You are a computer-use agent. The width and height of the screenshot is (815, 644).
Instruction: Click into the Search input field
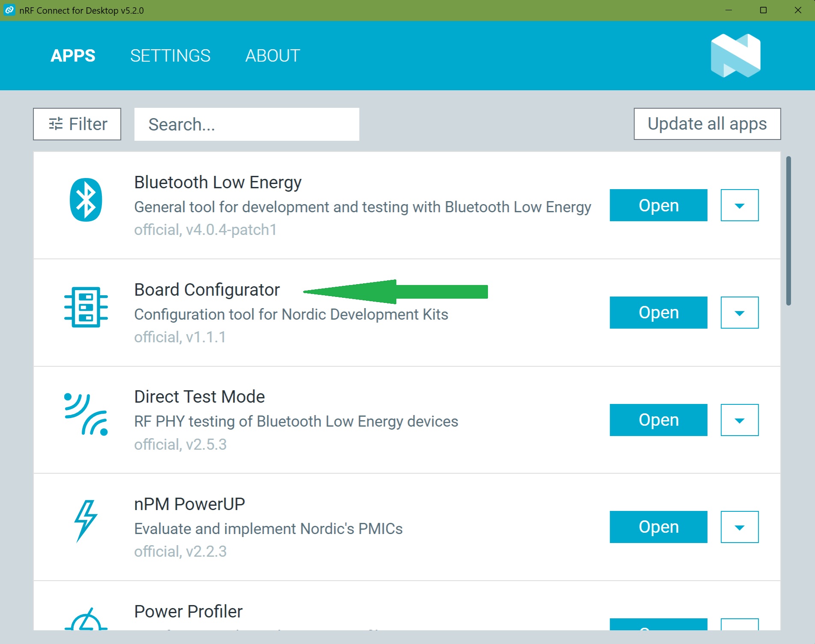[247, 125]
